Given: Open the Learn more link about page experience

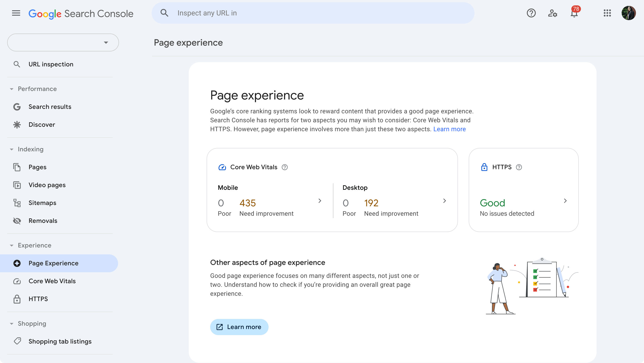Looking at the screenshot, I should click(x=449, y=129).
